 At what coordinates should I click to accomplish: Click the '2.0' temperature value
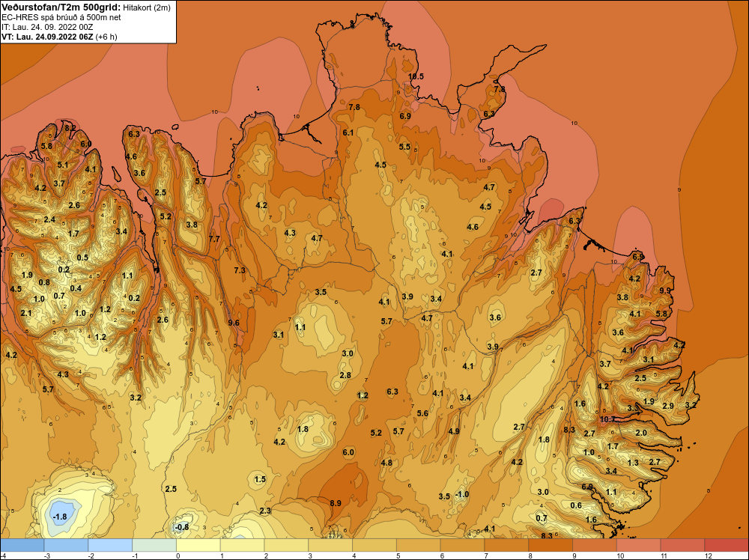point(641,433)
